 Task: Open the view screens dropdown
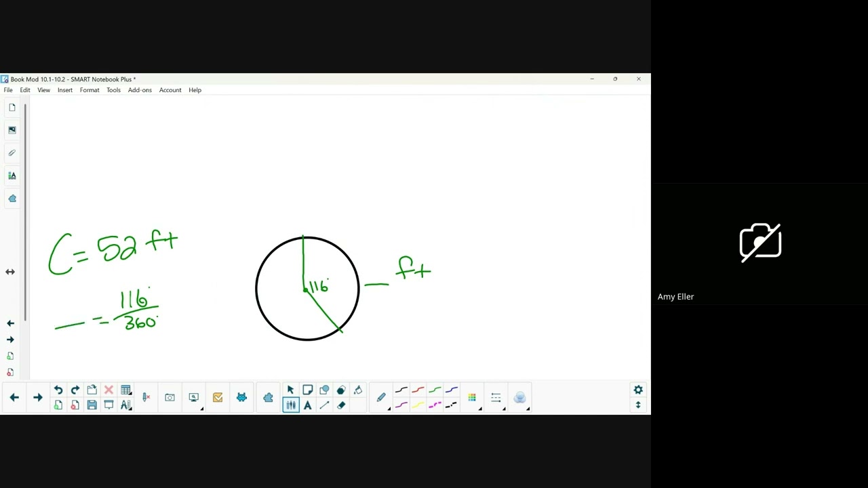tap(194, 397)
